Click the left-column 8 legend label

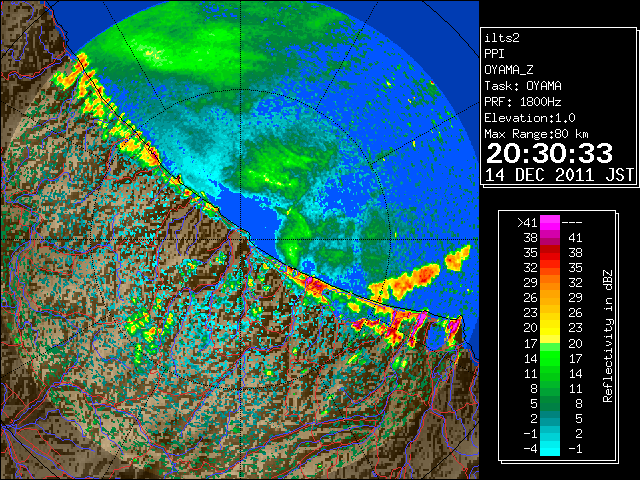tap(534, 389)
